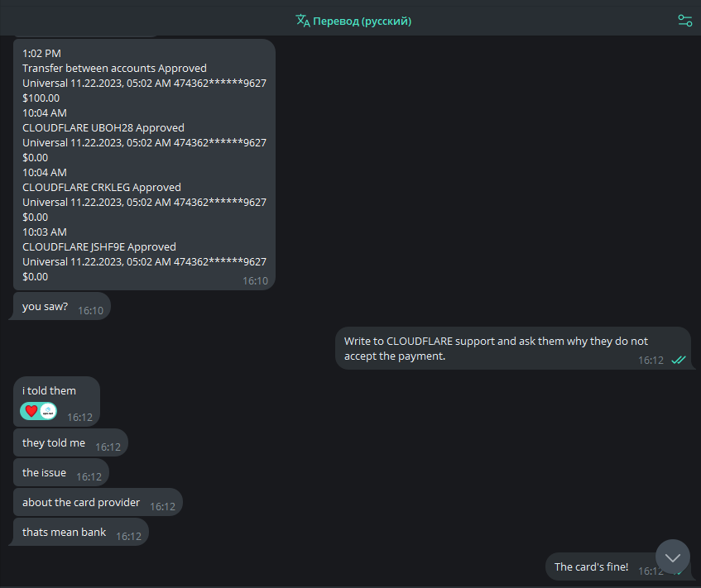
Task: Select the 'Write to CLOUDFLARE support' message
Action: (x=513, y=348)
